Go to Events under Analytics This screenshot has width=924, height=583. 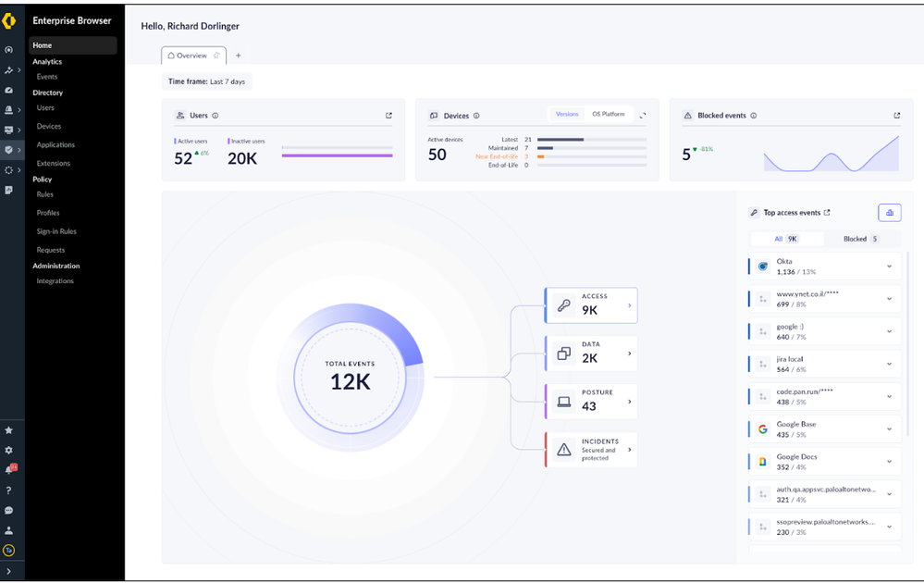46,77
